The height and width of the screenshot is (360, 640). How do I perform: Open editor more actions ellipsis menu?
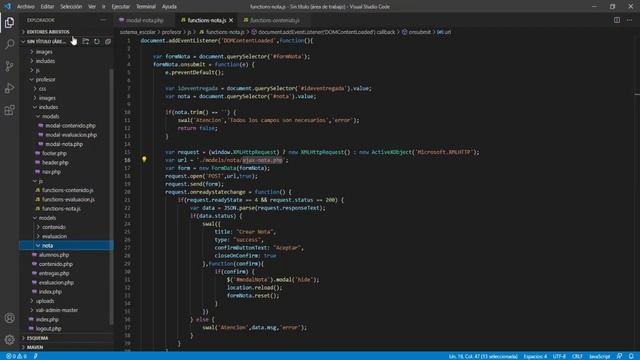point(629,20)
